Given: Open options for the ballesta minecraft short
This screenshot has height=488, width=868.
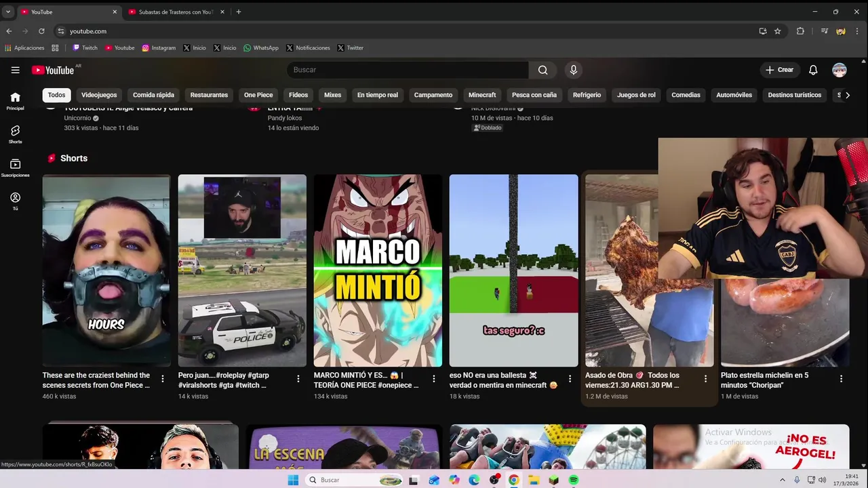Looking at the screenshot, I should click(x=570, y=379).
